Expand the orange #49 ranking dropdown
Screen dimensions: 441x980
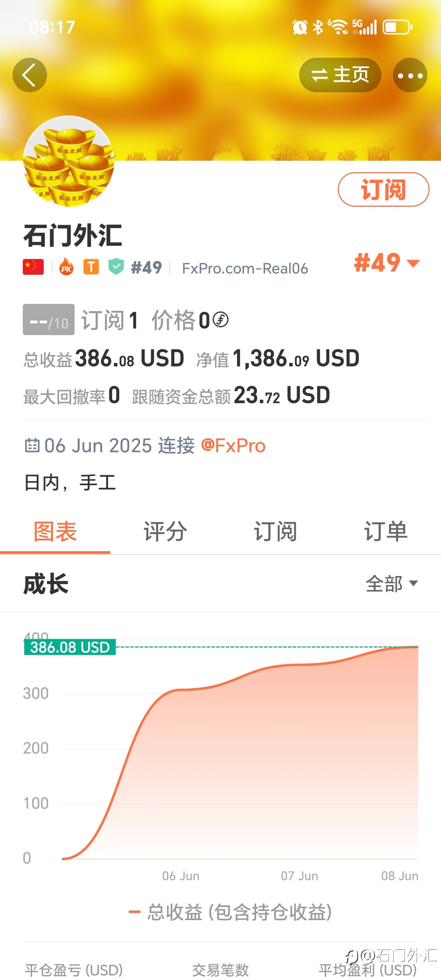pos(387,263)
